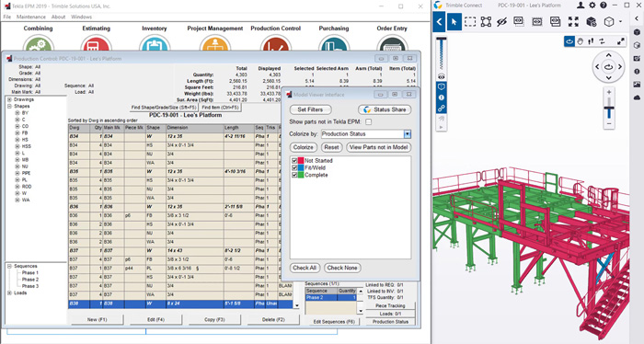The width and height of the screenshot is (644, 344).
Task: Select the dashed rectangle selection tool
Action: pos(470,22)
